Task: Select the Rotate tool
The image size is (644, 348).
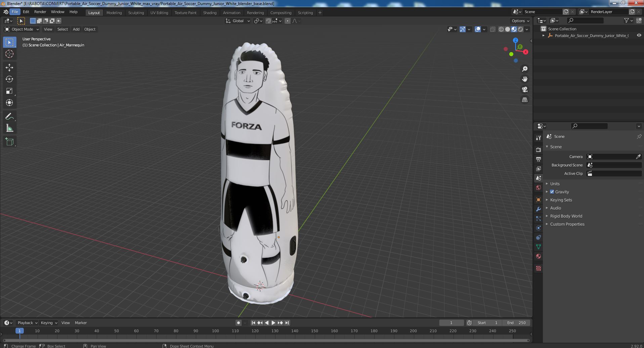Action: click(9, 79)
